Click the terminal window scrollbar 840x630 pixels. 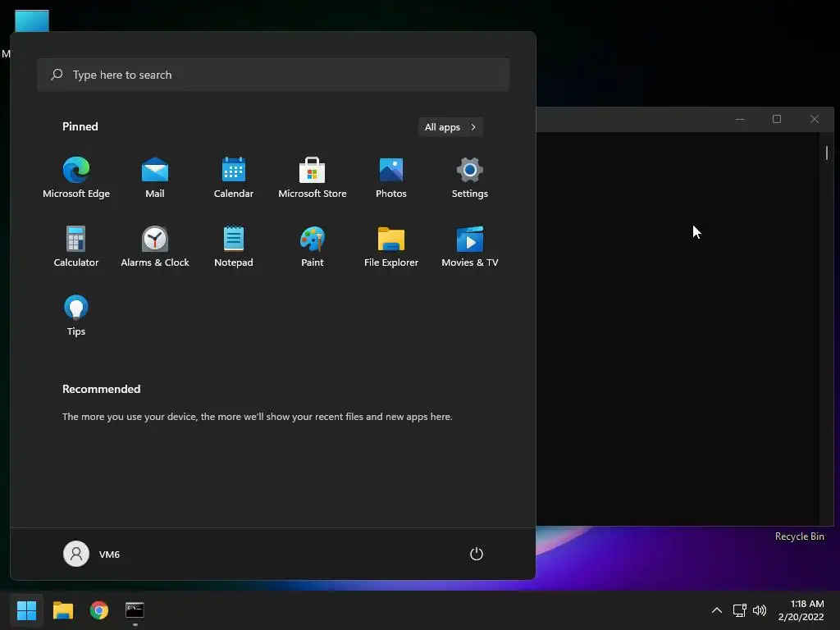pyautogui.click(x=827, y=153)
